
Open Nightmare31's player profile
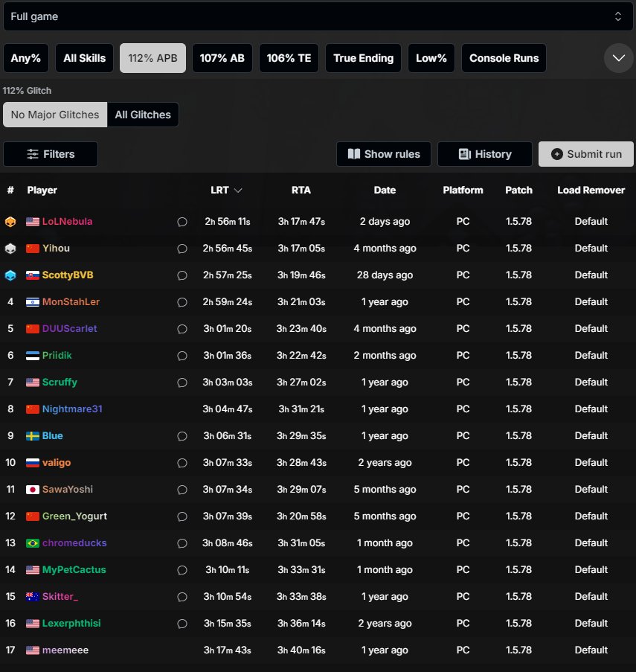(x=72, y=409)
